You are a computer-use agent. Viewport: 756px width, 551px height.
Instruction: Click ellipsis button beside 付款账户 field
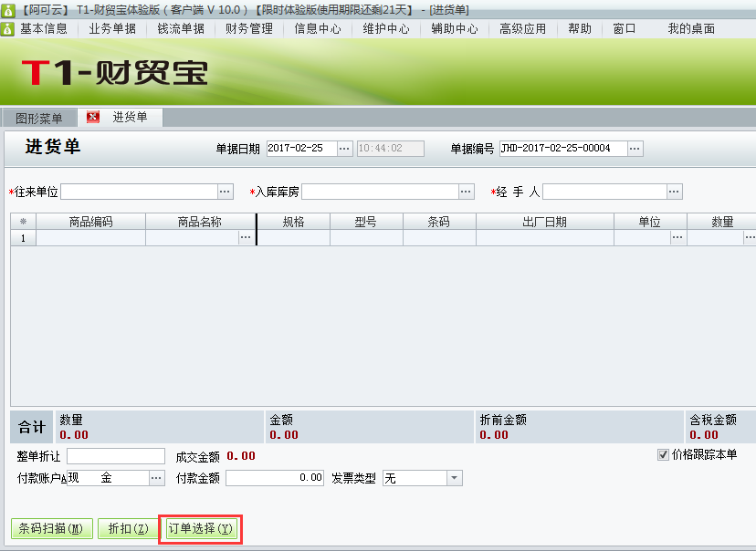tap(156, 478)
